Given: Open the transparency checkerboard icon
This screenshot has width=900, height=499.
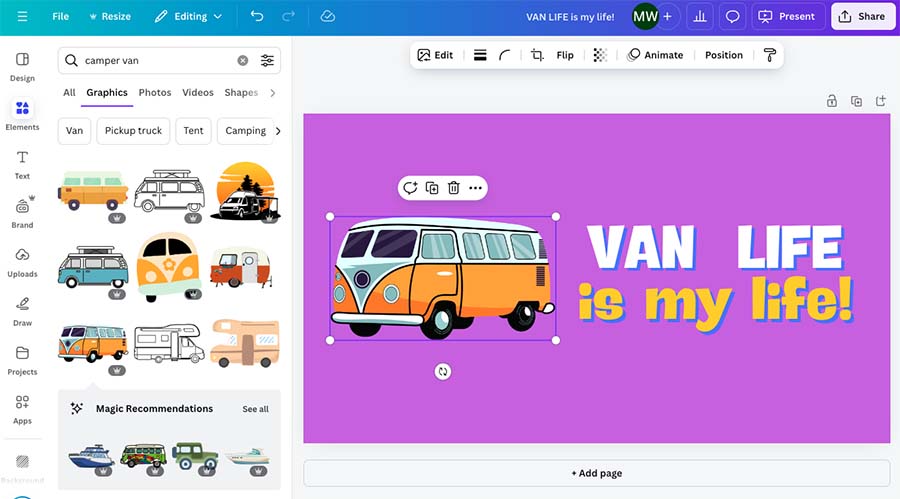Looking at the screenshot, I should (x=600, y=55).
